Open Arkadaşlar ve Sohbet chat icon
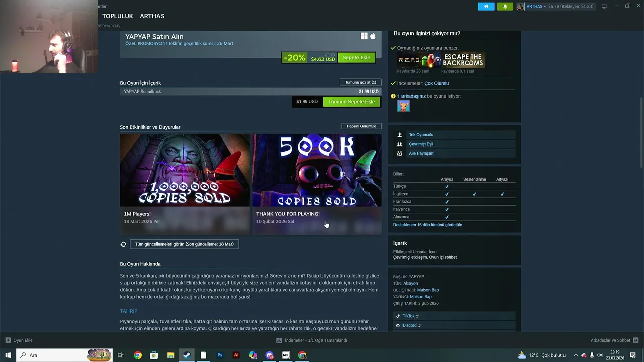 click(636, 340)
